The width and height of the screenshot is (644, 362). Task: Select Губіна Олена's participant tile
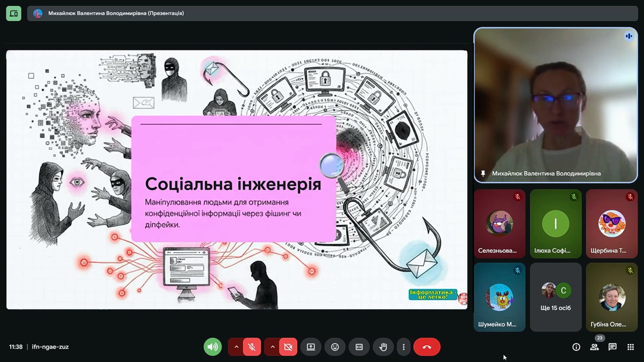[612, 297]
